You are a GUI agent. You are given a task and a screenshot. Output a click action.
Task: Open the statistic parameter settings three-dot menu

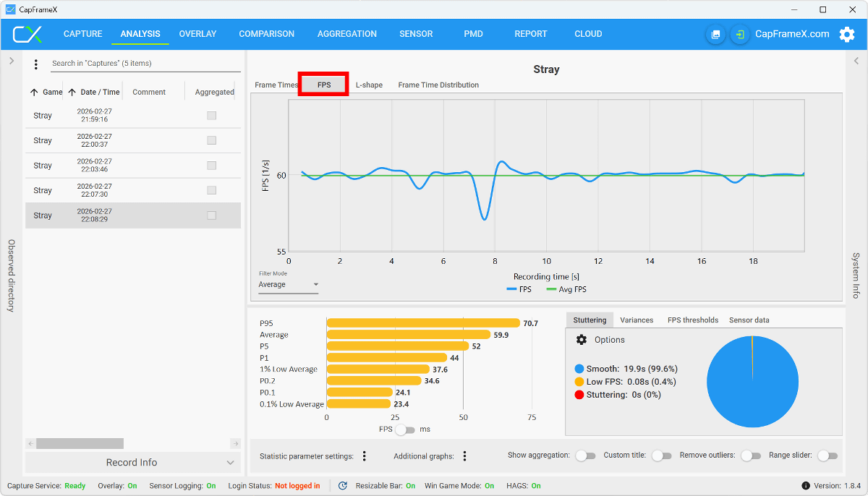(365, 456)
